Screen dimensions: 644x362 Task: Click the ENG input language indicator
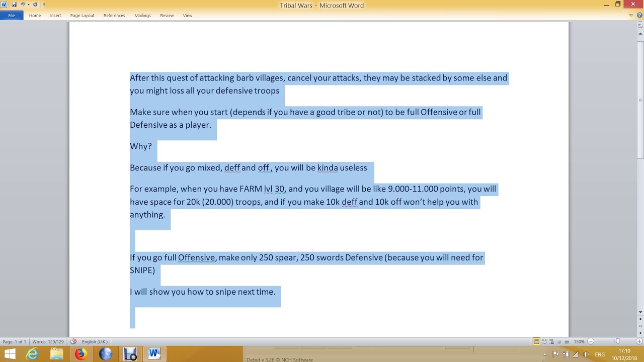click(x=600, y=354)
